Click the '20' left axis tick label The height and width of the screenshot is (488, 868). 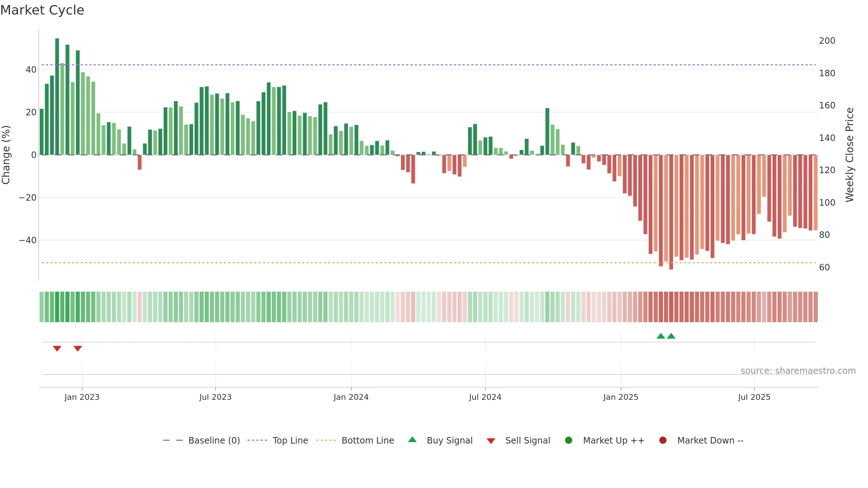31,112
